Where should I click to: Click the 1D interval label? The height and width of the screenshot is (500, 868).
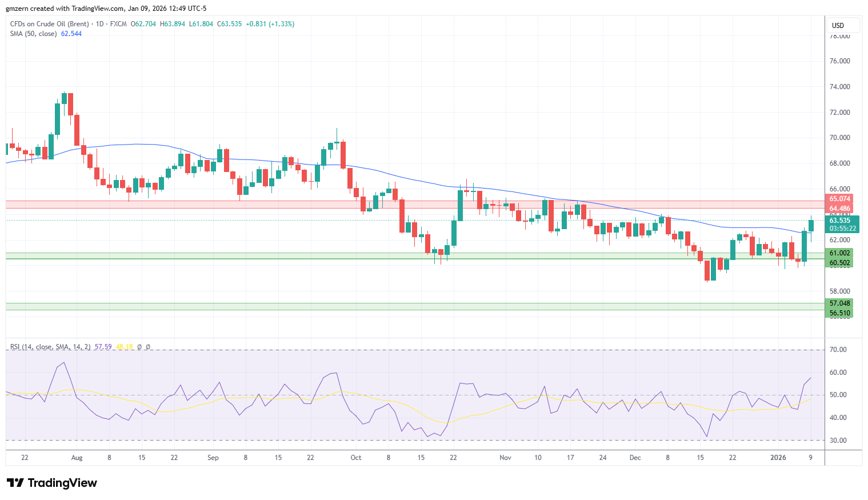point(99,24)
